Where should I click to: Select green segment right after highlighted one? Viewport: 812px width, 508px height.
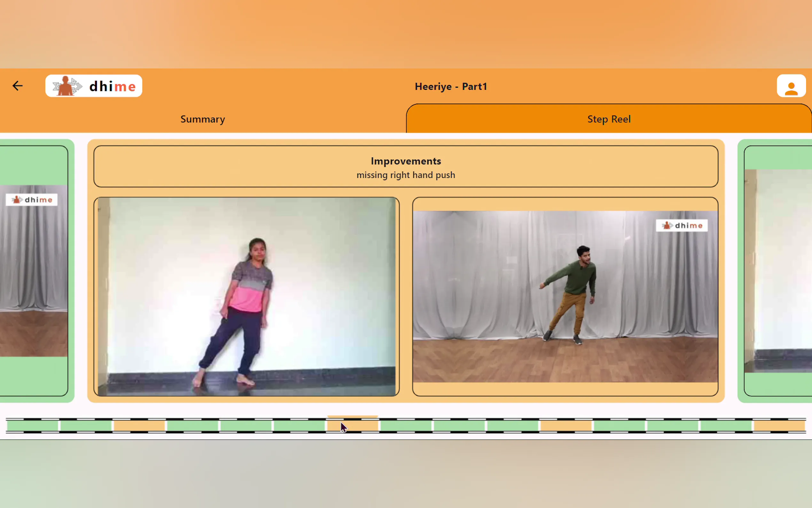[x=406, y=426]
